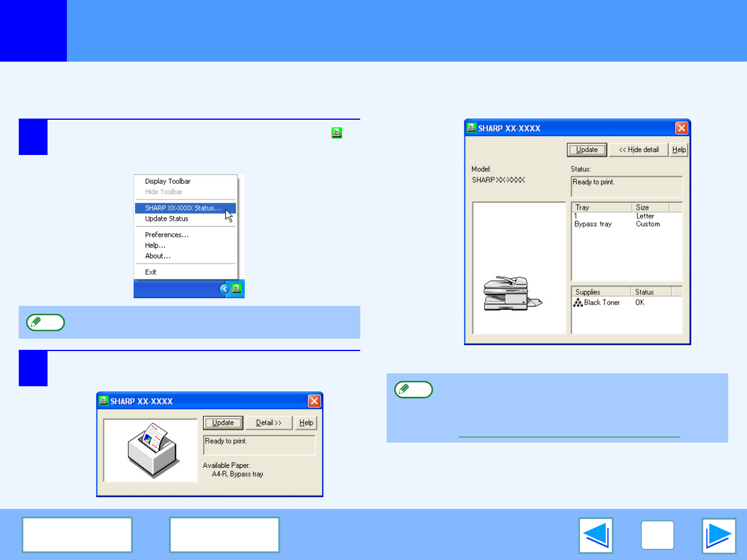Click the Black Toner supply icon
747x560 pixels.
tap(578, 303)
